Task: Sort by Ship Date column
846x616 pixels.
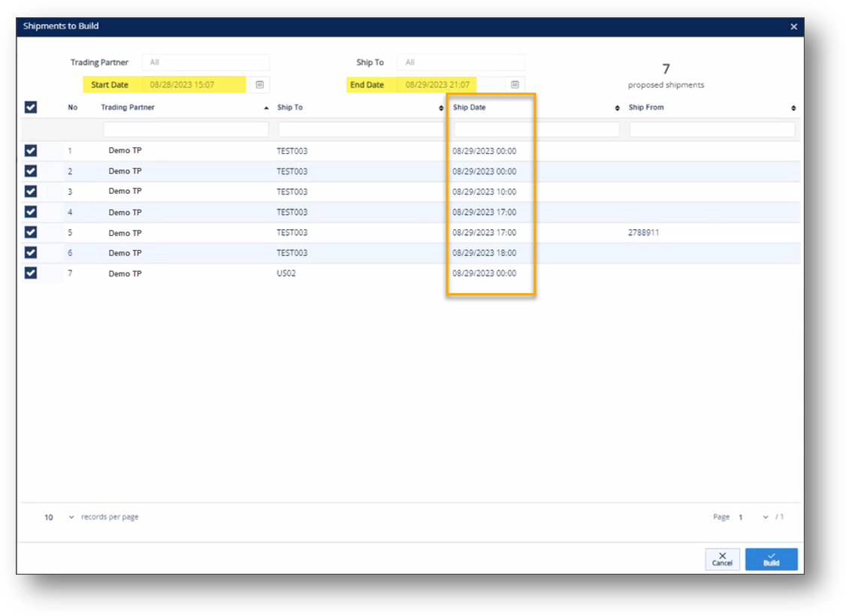Action: point(617,108)
